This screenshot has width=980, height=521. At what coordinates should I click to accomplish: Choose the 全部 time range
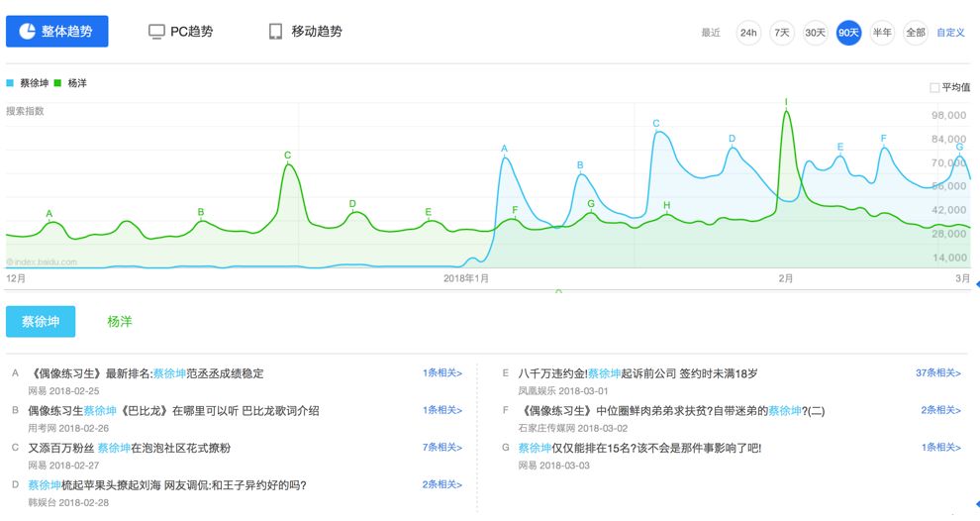pyautogui.click(x=915, y=33)
